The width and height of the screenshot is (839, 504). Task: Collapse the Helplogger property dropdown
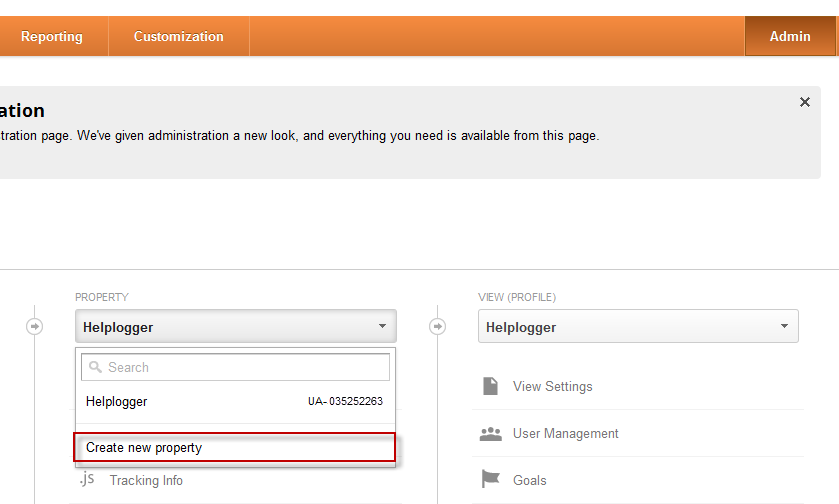tap(235, 326)
